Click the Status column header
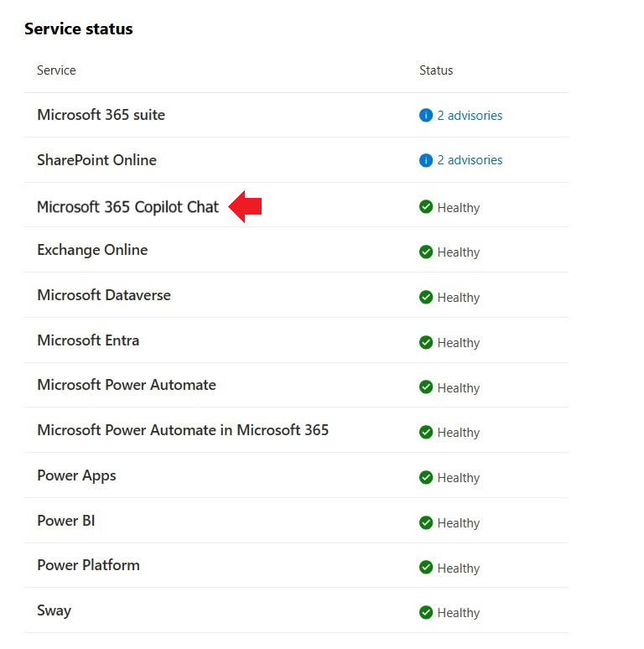The width and height of the screenshot is (644, 649). (x=436, y=70)
